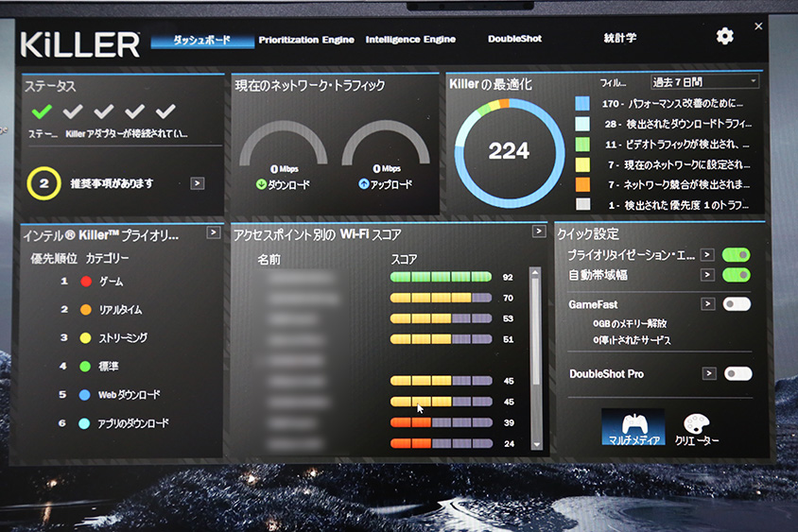Click the green Standard category dot
The height and width of the screenshot is (532, 798).
pyautogui.click(x=85, y=367)
